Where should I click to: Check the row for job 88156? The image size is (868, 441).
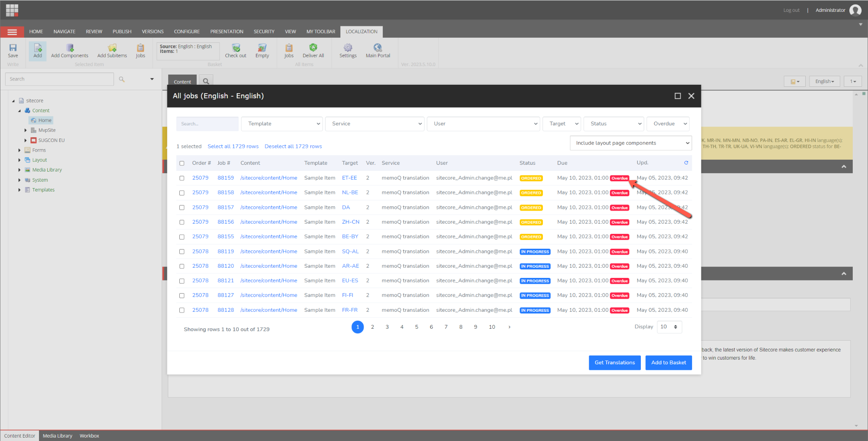182,222
